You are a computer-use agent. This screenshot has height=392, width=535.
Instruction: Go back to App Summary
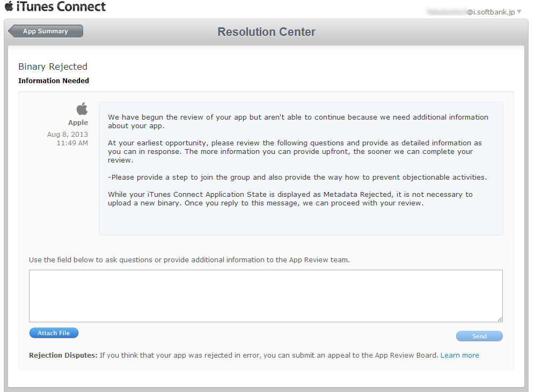pos(46,31)
